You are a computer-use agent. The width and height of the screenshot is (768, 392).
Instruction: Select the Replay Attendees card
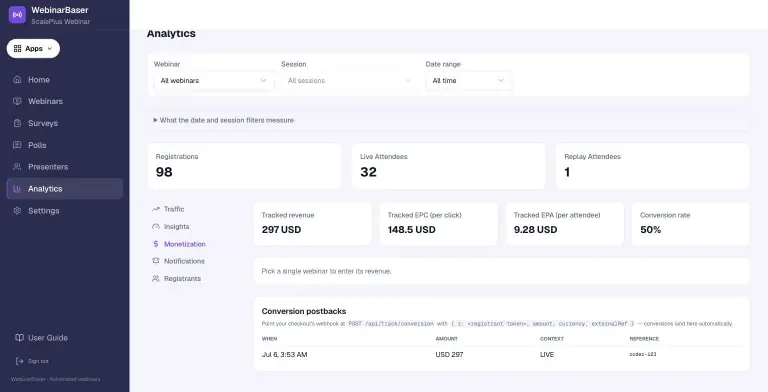pyautogui.click(x=652, y=166)
